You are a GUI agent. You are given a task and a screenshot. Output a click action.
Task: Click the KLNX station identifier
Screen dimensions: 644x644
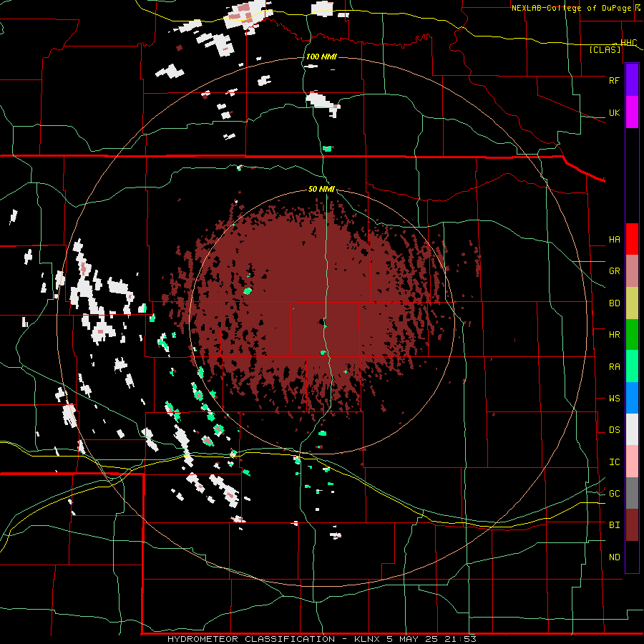[368, 639]
